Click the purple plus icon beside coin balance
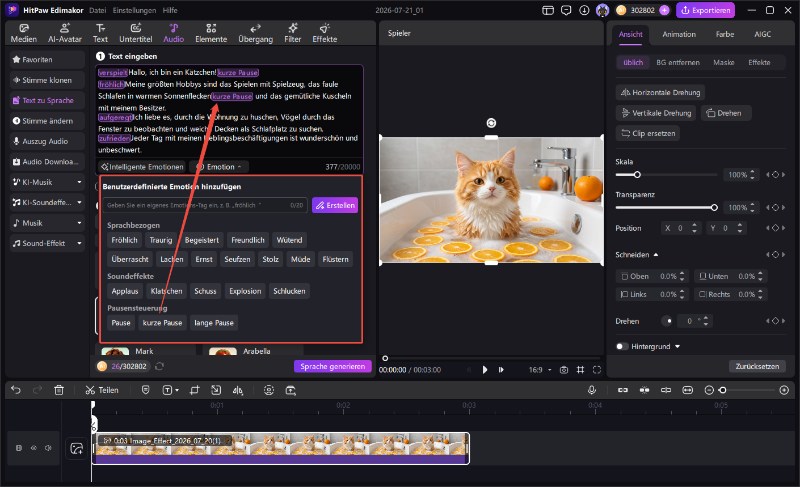The image size is (800, 487). (x=664, y=10)
